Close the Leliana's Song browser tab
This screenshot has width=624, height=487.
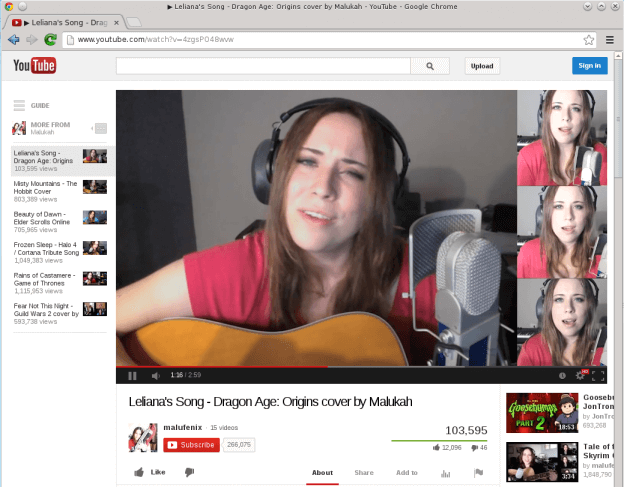tap(116, 23)
